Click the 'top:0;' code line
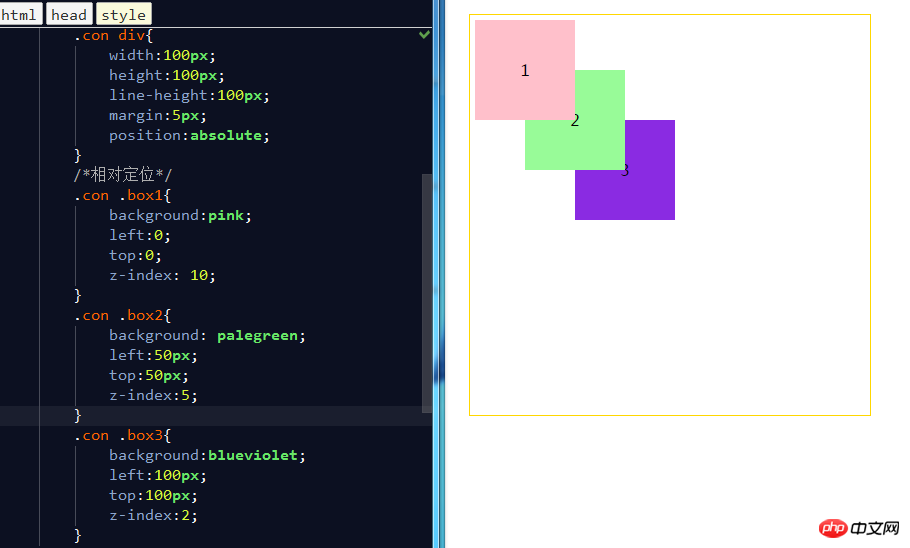The image size is (910, 548). [135, 255]
